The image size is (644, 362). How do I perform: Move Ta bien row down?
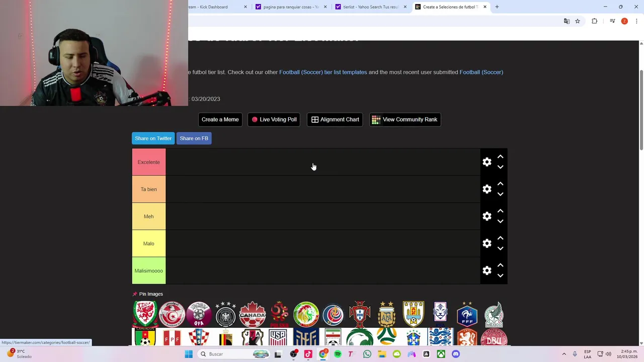coord(500,194)
